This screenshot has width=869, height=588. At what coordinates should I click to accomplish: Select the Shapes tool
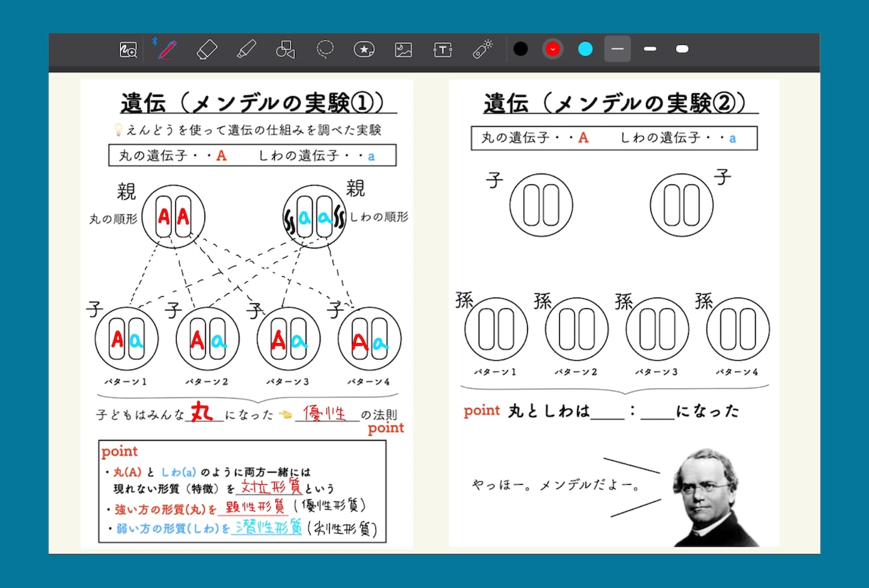285,49
